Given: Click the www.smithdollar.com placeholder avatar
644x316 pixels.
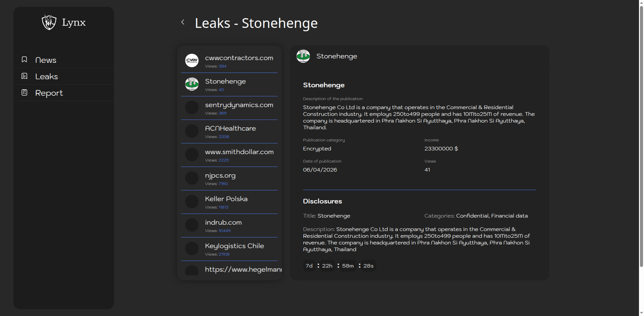Looking at the screenshot, I should pyautogui.click(x=192, y=154).
